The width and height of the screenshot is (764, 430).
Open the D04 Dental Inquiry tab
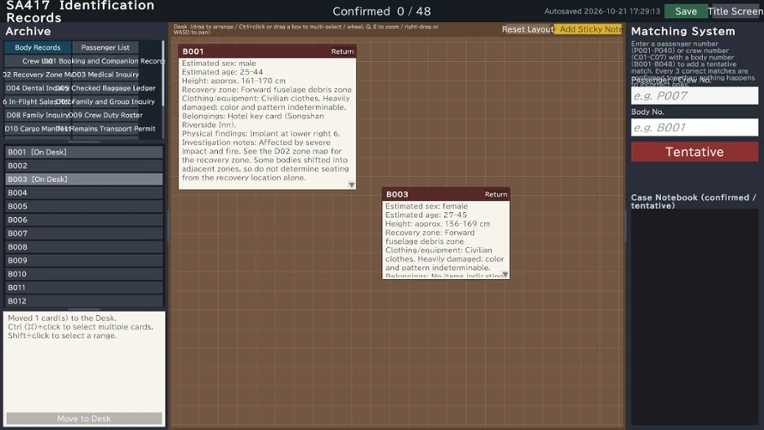tap(38, 88)
